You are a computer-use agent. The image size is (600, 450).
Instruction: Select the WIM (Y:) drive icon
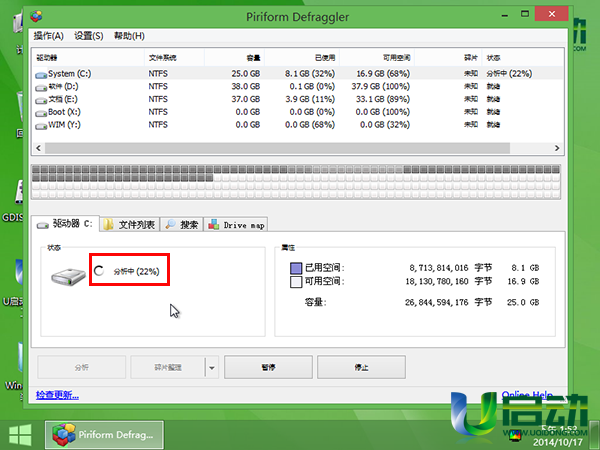pyautogui.click(x=41, y=125)
